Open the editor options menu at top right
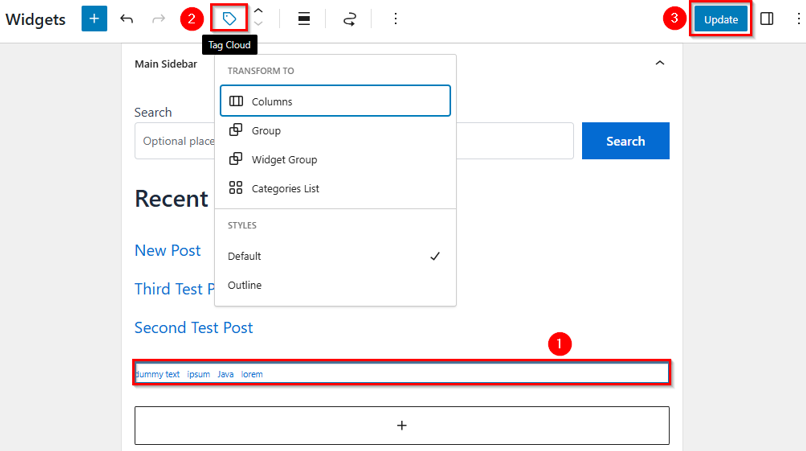The image size is (806, 451). (x=798, y=19)
